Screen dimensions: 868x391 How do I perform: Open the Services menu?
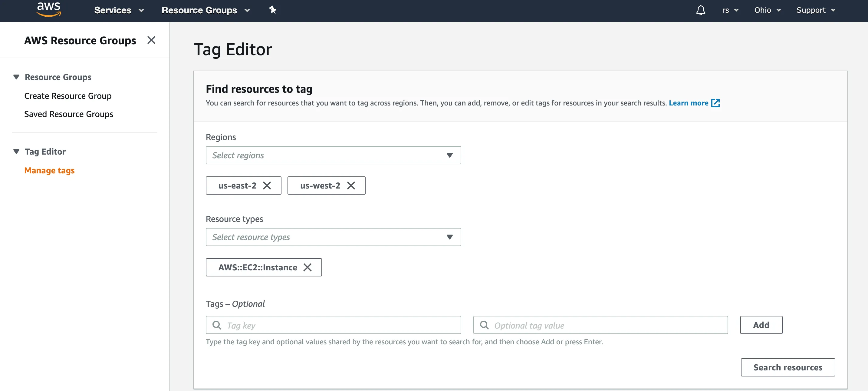point(119,10)
